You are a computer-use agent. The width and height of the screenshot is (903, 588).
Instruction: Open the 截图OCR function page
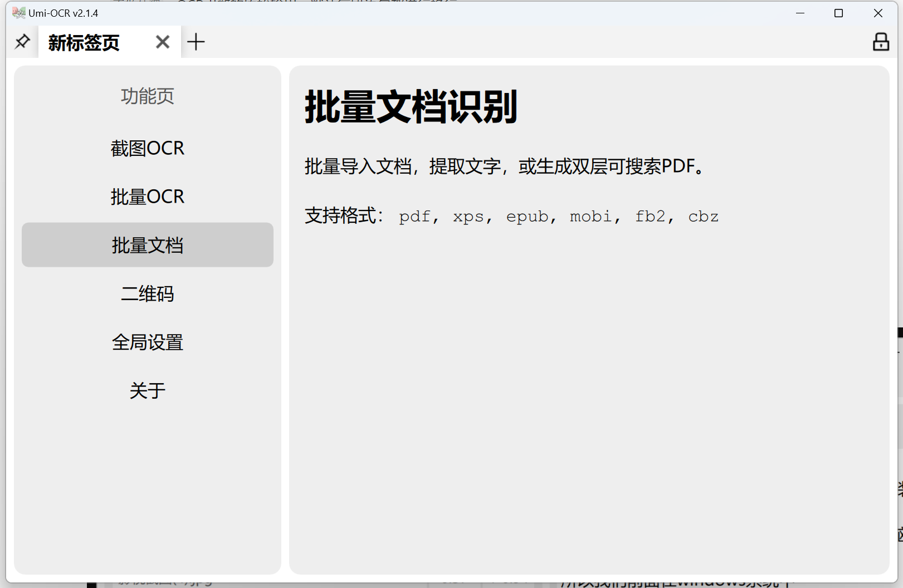(x=148, y=148)
